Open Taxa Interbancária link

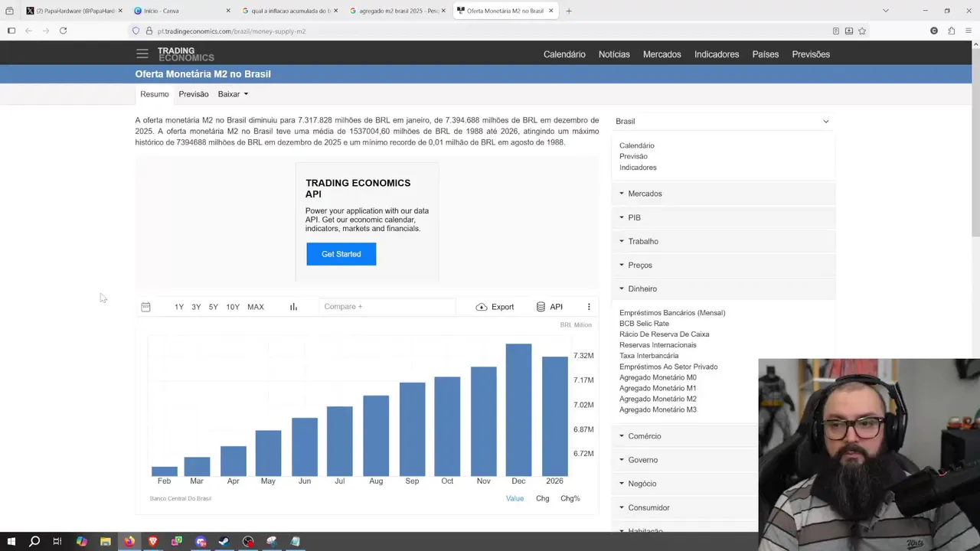point(648,356)
